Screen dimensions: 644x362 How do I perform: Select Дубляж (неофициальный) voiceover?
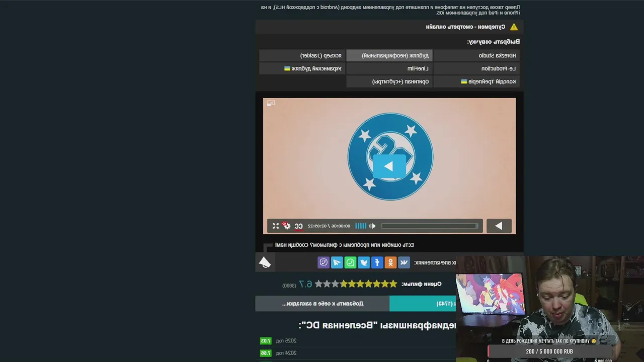click(x=389, y=55)
